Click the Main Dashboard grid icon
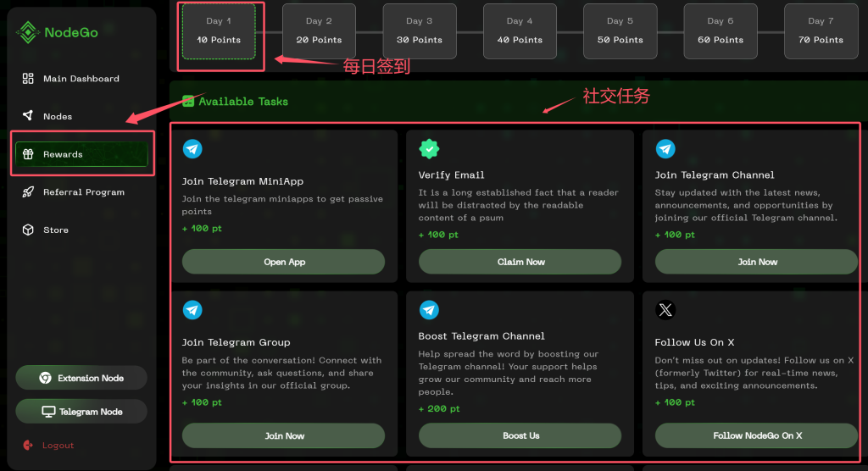The image size is (868, 471). [x=28, y=79]
